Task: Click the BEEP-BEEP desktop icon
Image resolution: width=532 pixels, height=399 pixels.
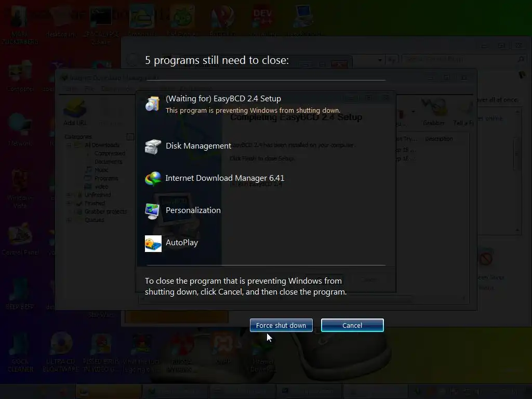Action: (x=20, y=294)
